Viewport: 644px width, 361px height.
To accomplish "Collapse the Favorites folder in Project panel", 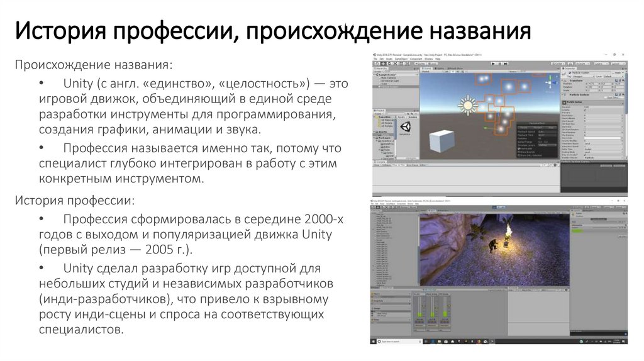I will point(374,117).
